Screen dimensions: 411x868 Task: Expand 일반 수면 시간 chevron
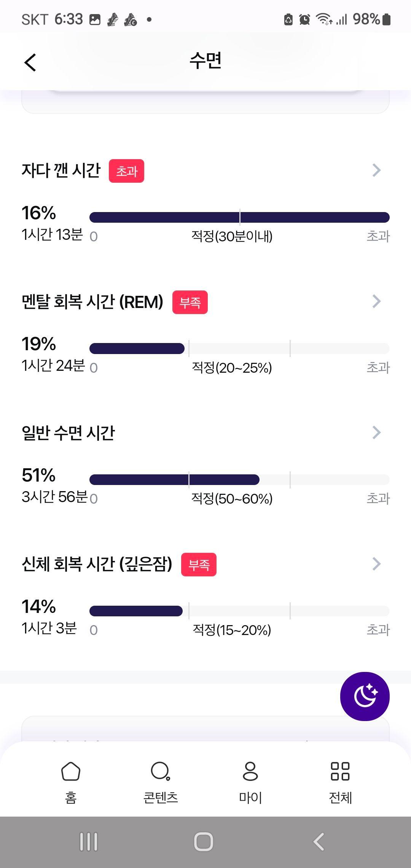tap(376, 432)
